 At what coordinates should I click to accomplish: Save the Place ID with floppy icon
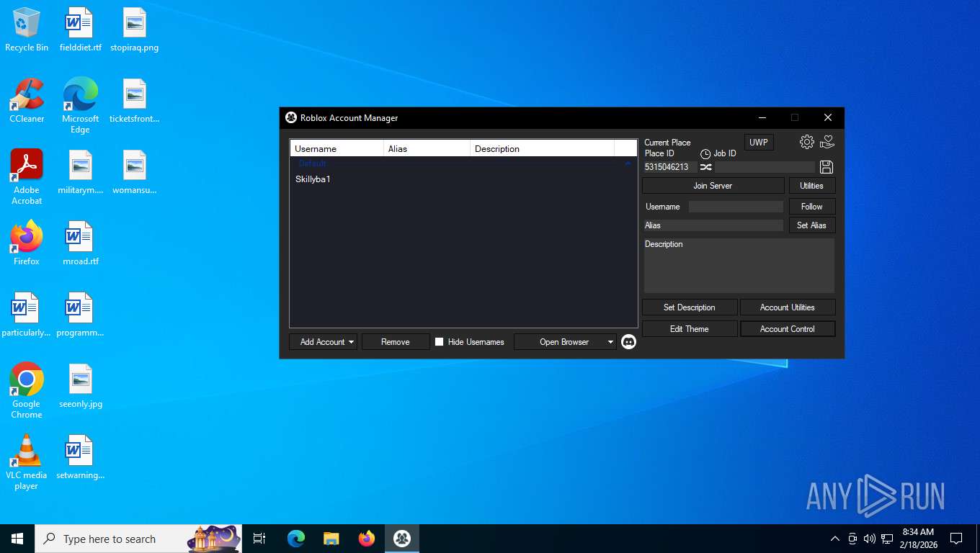pos(827,167)
